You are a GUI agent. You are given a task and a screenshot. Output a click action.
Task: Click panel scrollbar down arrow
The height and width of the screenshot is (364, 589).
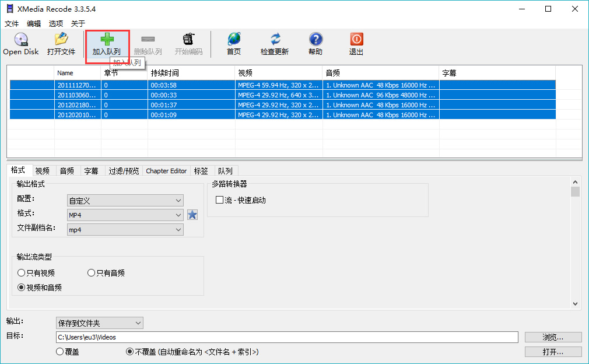[x=575, y=303]
